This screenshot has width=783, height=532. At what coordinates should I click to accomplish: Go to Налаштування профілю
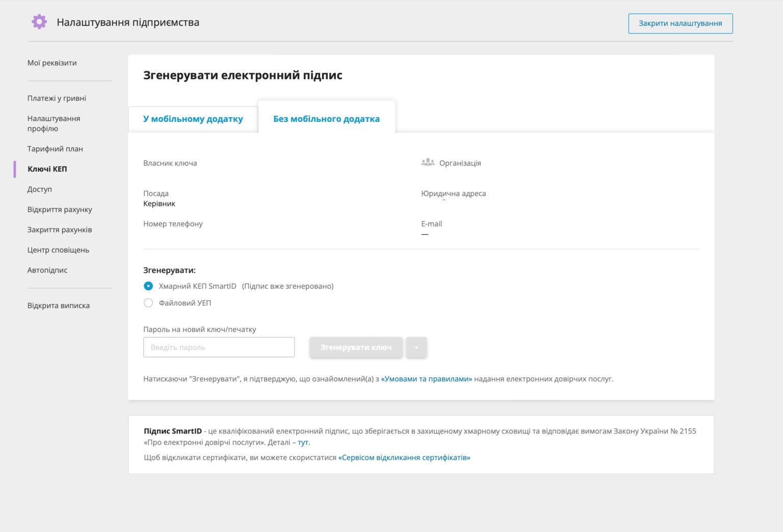click(54, 123)
